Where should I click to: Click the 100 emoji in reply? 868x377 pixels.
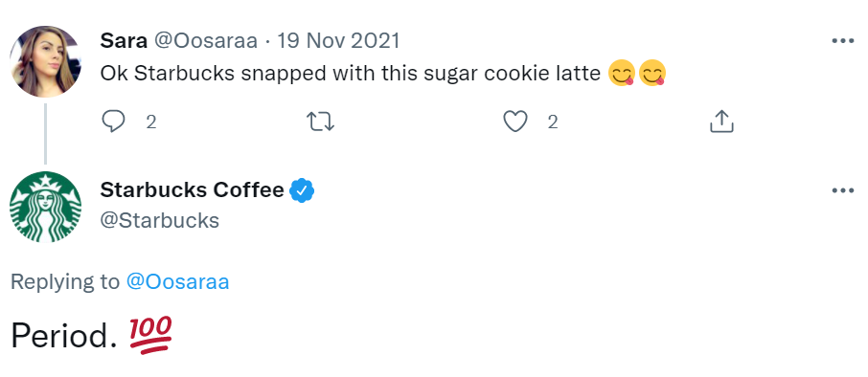(150, 335)
